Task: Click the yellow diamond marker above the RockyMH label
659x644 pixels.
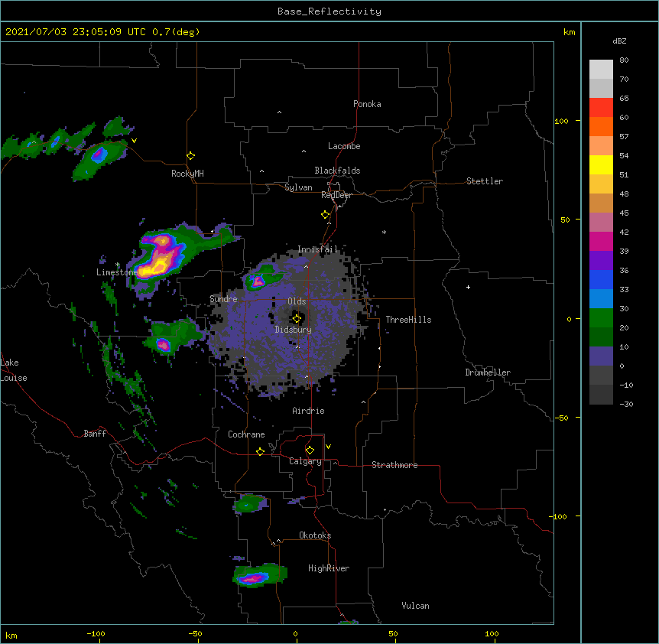Action: (190, 156)
